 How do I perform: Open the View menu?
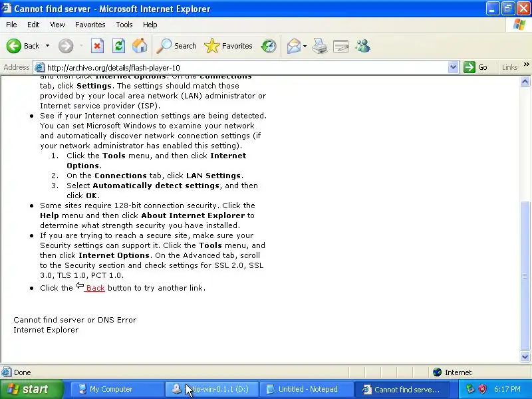tap(57, 25)
